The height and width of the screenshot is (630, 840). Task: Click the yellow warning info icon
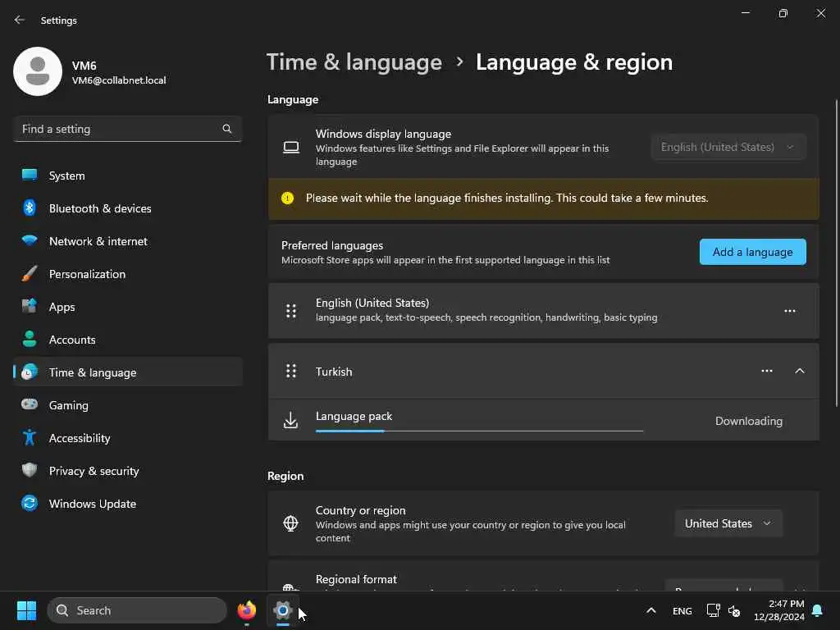(288, 199)
